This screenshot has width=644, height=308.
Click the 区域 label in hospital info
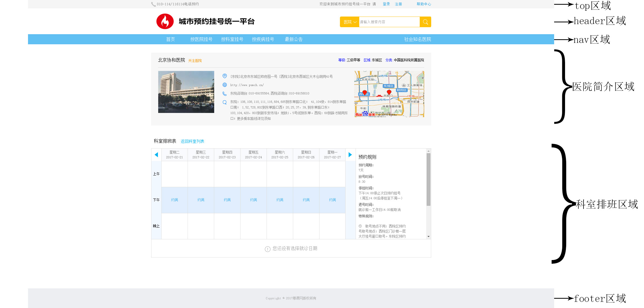pyautogui.click(x=367, y=60)
